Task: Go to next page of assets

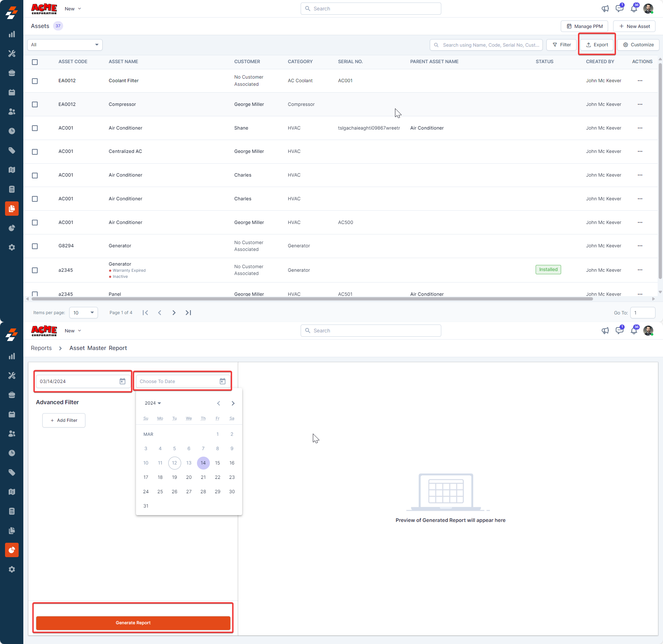Action: 174,313
